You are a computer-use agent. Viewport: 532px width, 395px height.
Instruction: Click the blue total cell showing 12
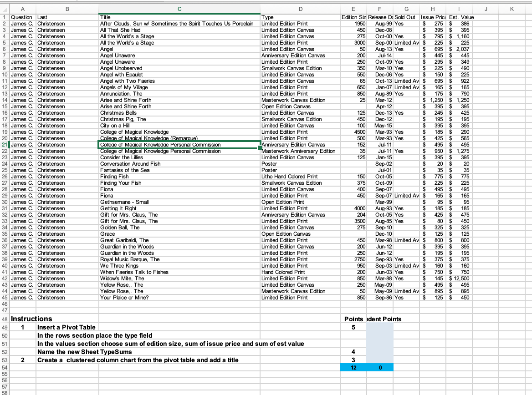353,367
